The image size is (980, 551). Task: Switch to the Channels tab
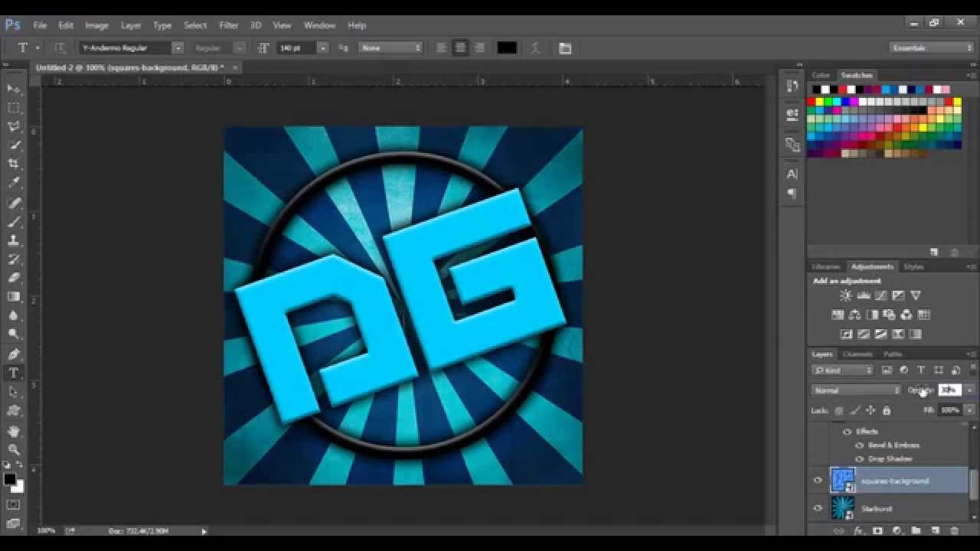click(857, 354)
